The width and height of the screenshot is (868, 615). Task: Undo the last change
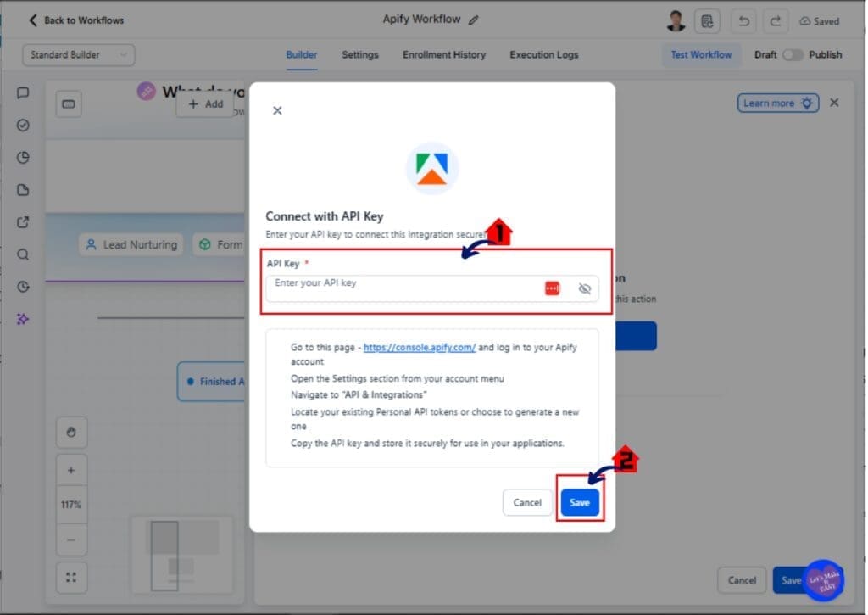pos(743,21)
